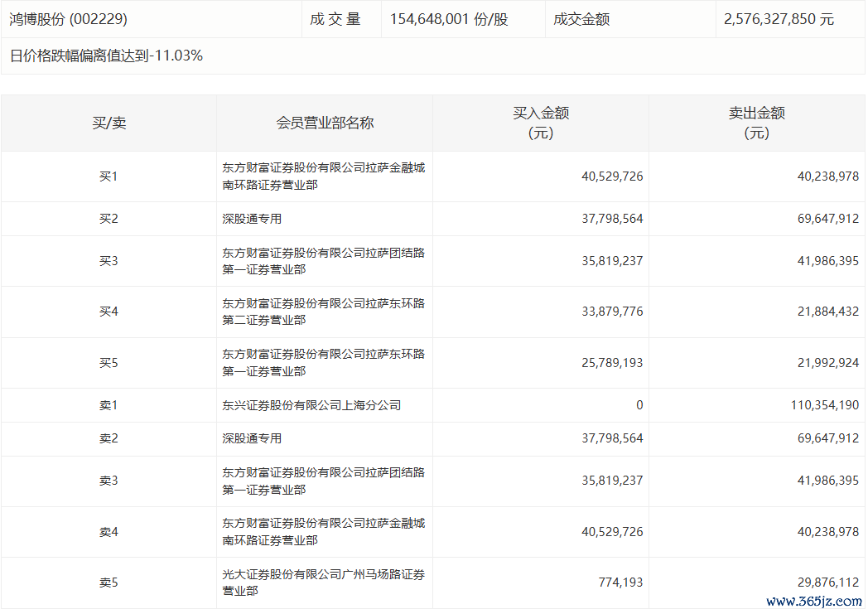This screenshot has height=614, width=868.
Task: Click sell amount 69,647,912 in 卖2 row
Action: pyautogui.click(x=828, y=438)
